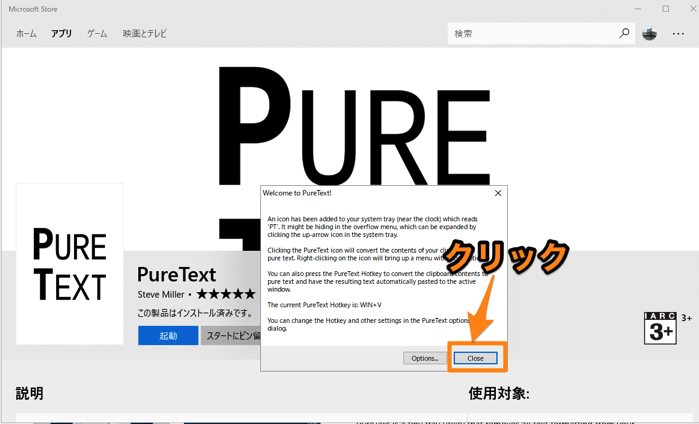Click the PureText app logo thumbnail

tap(70, 263)
